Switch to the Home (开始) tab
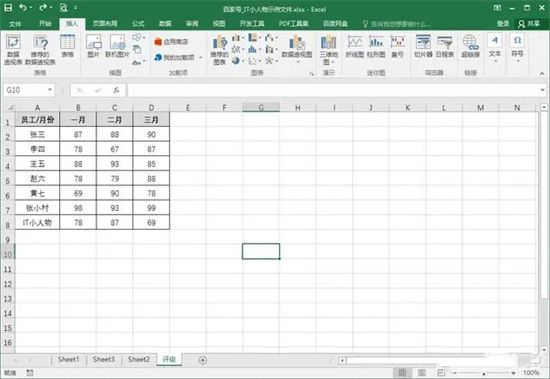The width and height of the screenshot is (550, 379). point(45,24)
